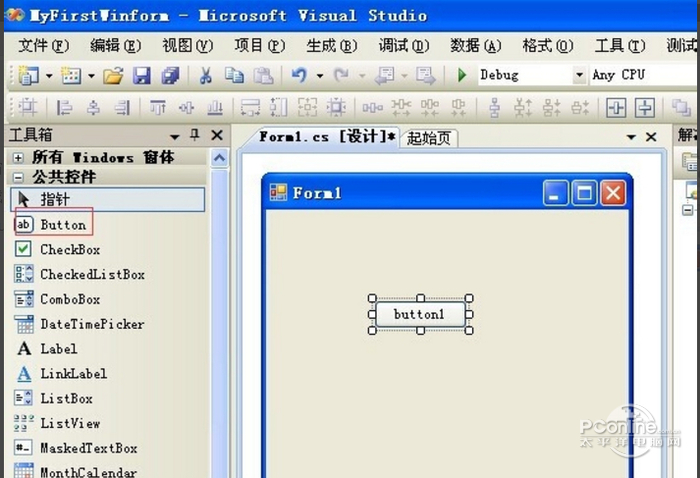Expand the 所有 Windows 窗体 toolbox group
The height and width of the screenshot is (478, 700).
click(18, 158)
